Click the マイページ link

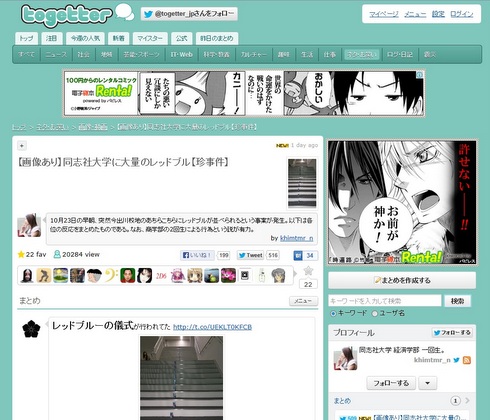click(x=384, y=14)
